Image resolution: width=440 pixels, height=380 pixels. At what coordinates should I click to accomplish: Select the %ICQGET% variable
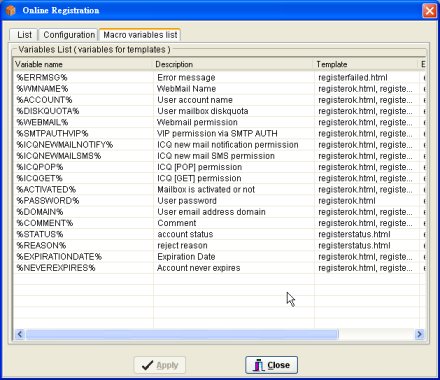(x=39, y=178)
